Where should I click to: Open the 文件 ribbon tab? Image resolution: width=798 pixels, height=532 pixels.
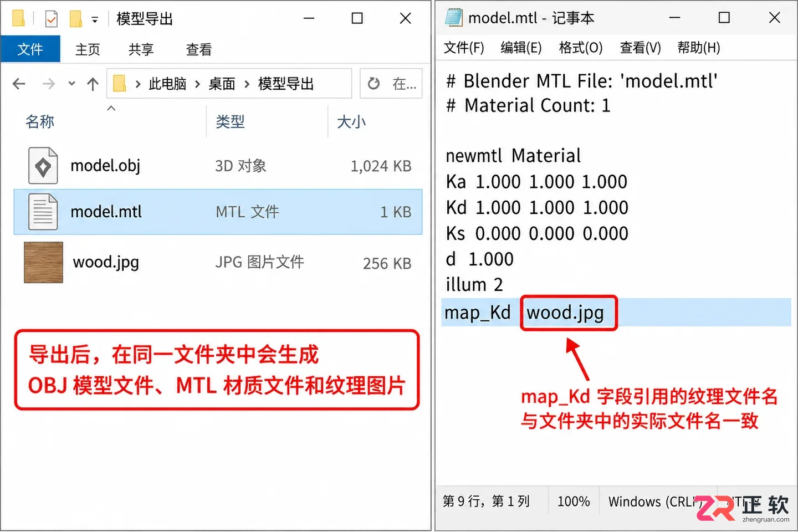tap(30, 49)
